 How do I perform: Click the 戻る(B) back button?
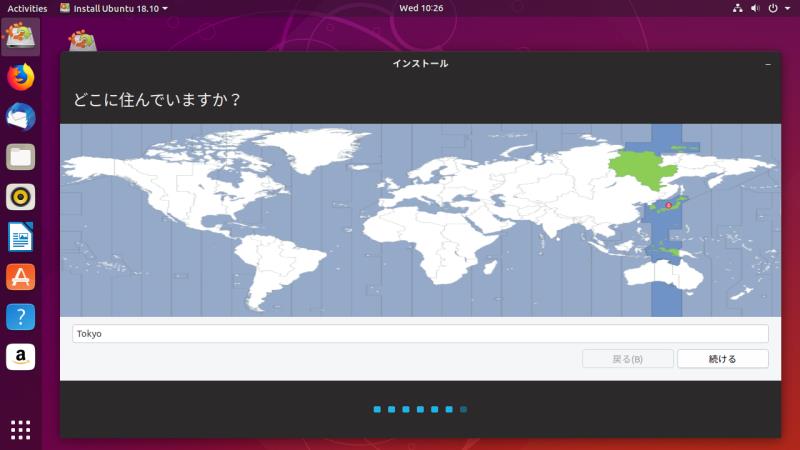coord(628,359)
